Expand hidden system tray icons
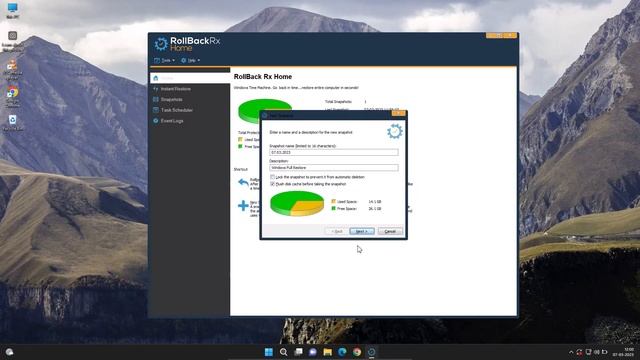 click(571, 352)
